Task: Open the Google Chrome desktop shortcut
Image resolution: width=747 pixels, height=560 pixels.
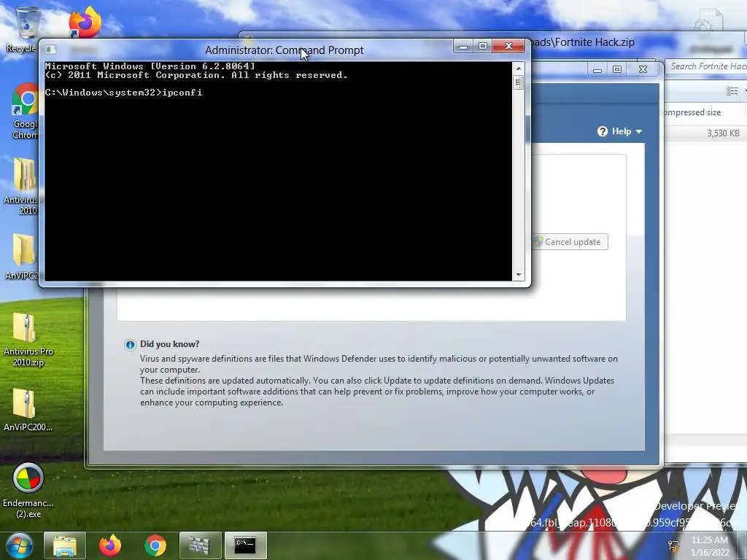Action: [x=25, y=112]
